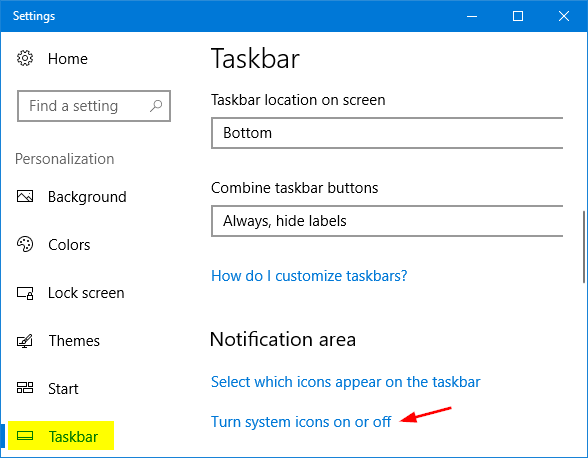Click the search magnifier icon
The image size is (588, 458).
(156, 106)
